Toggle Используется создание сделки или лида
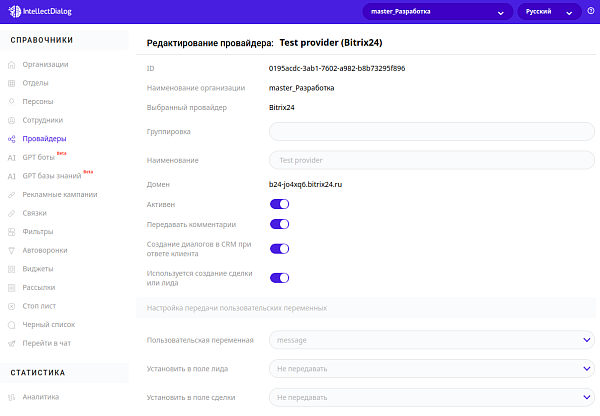Viewport: 600px width, 416px height. coord(280,278)
